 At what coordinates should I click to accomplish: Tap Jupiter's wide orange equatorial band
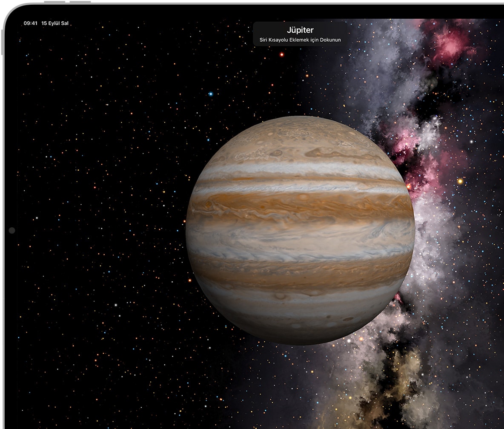tap(300, 205)
